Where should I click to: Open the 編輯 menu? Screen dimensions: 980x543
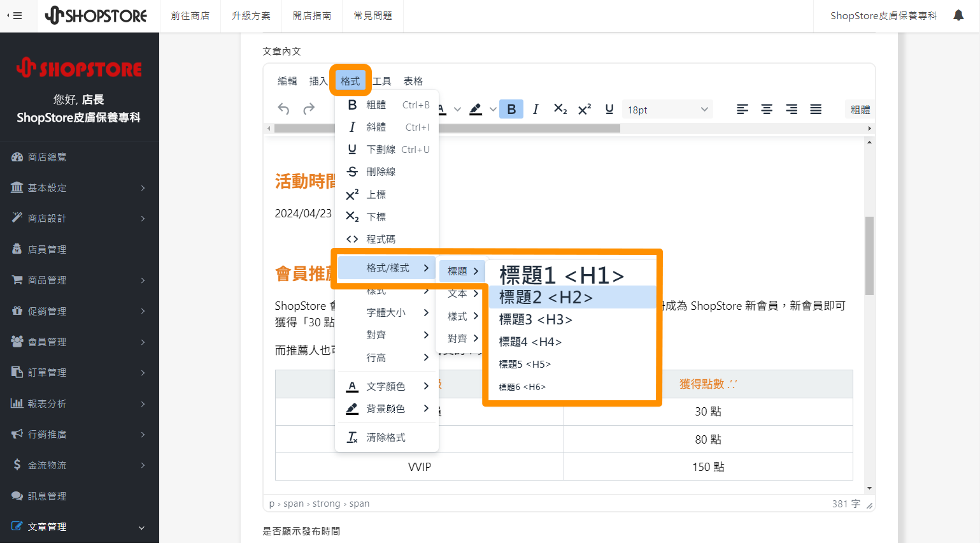coord(287,81)
